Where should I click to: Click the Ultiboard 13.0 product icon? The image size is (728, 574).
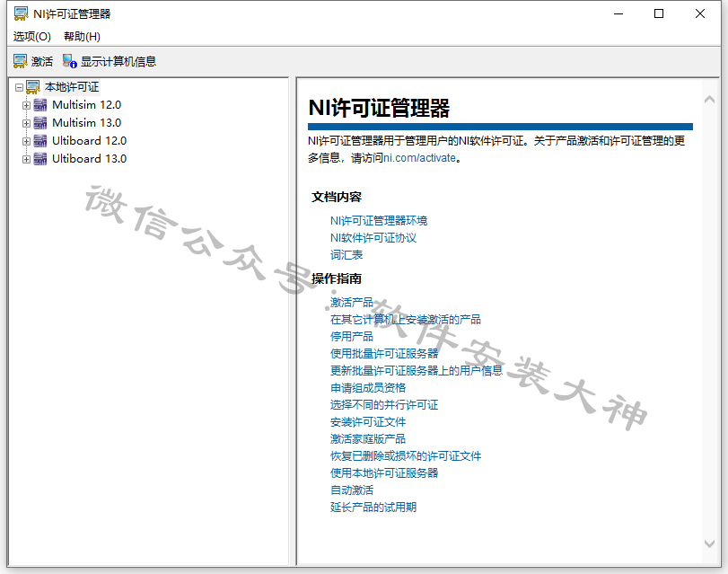40,159
